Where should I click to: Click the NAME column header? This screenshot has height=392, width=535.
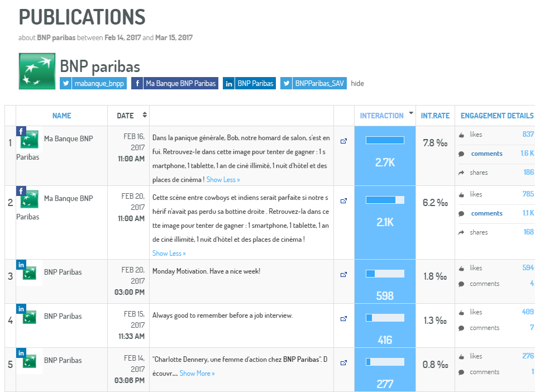pos(61,116)
